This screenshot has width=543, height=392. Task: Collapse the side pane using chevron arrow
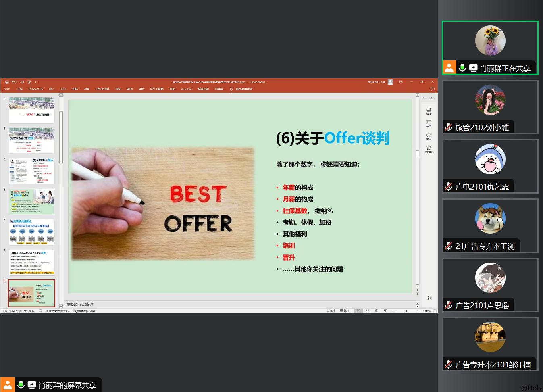point(424,98)
